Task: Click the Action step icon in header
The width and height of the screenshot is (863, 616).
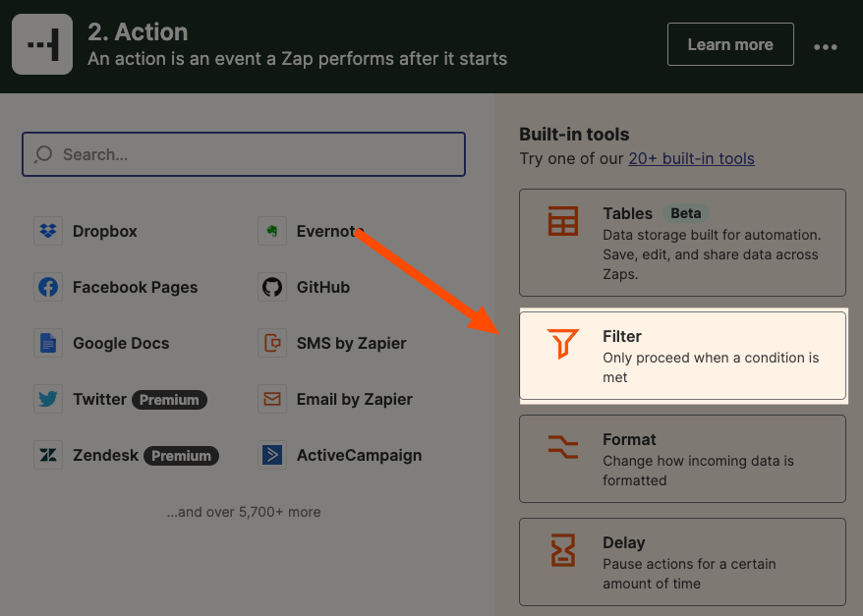Action: (x=42, y=44)
